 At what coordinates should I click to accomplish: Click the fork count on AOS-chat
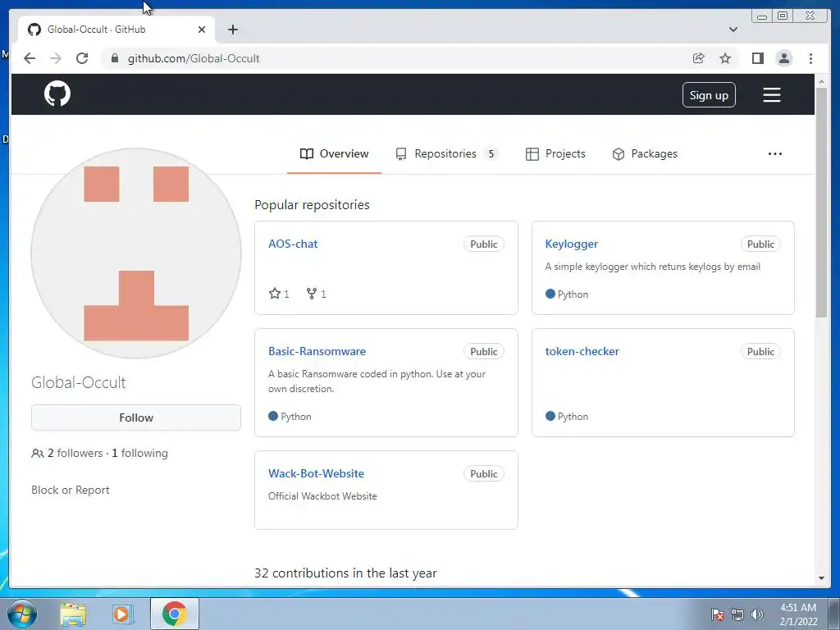pos(316,294)
